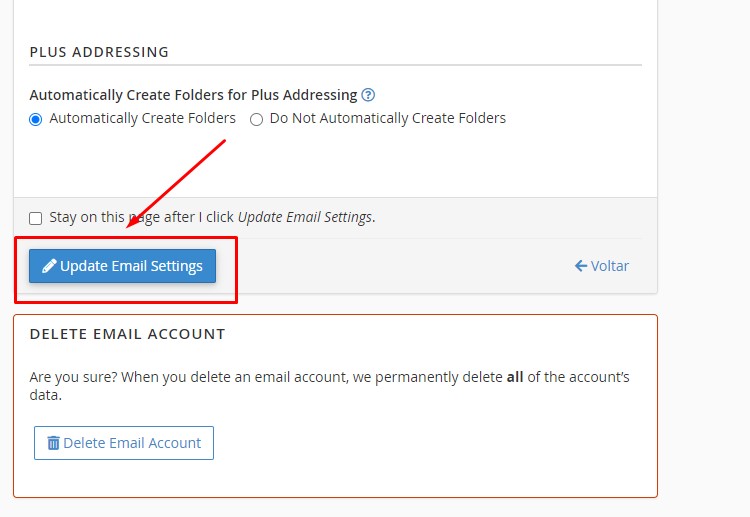This screenshot has width=750, height=517.
Task: Click the italic "Update Email Settings" text
Action: [304, 217]
